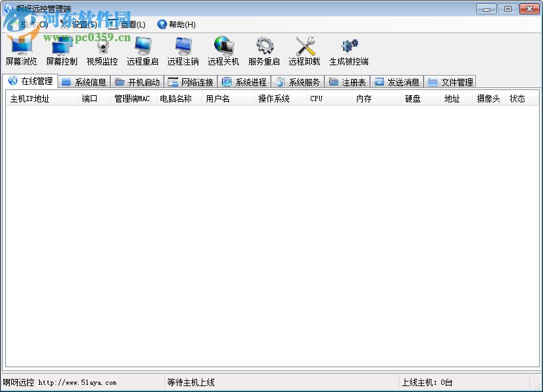Open 生成被控端 client generator tool

(349, 51)
